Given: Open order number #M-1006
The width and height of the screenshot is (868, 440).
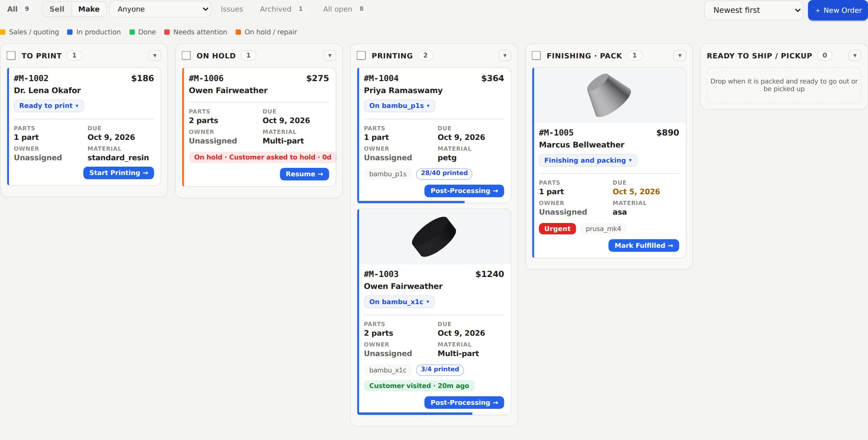Looking at the screenshot, I should point(206,78).
